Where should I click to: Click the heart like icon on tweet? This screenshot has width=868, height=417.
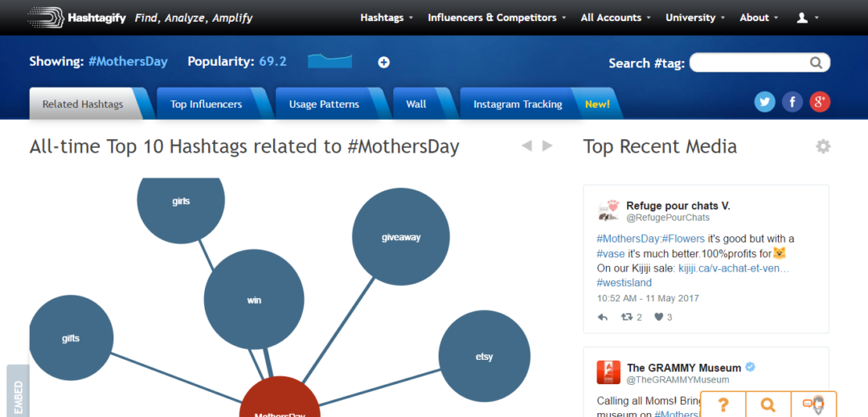click(659, 317)
